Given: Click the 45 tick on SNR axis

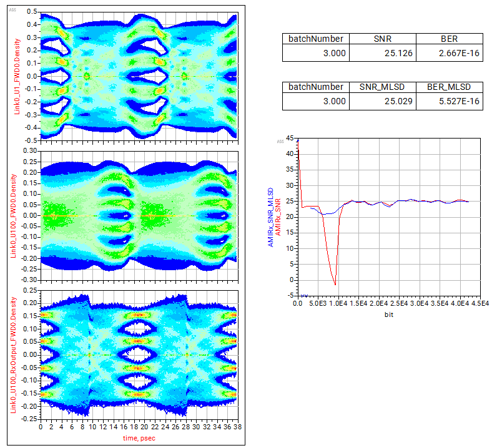Looking at the screenshot, I should [290, 138].
